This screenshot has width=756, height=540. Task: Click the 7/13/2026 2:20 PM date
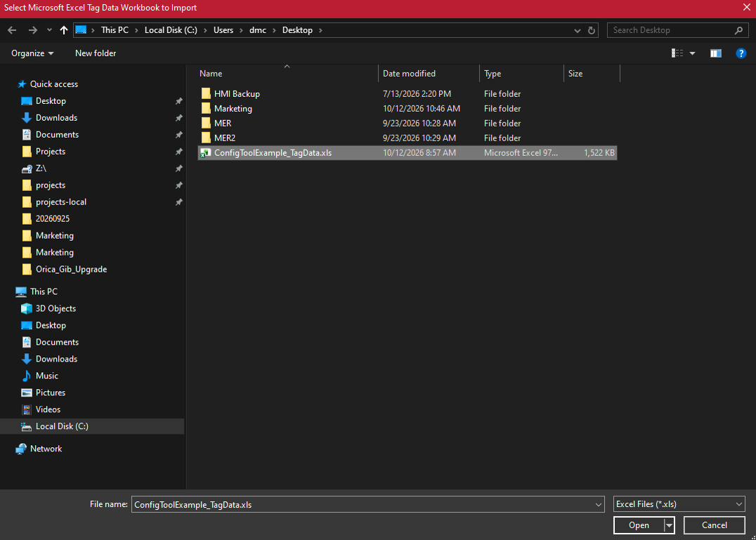pyautogui.click(x=417, y=94)
